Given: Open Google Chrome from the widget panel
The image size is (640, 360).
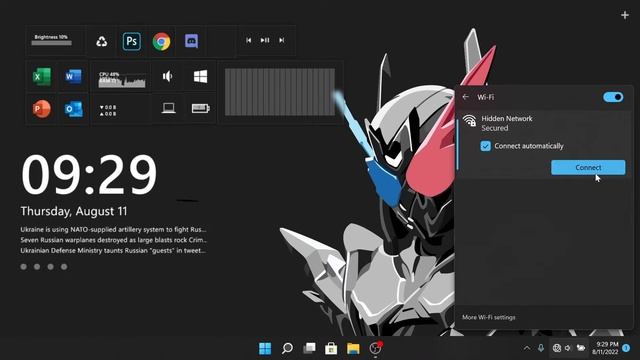Looking at the screenshot, I should [161, 41].
